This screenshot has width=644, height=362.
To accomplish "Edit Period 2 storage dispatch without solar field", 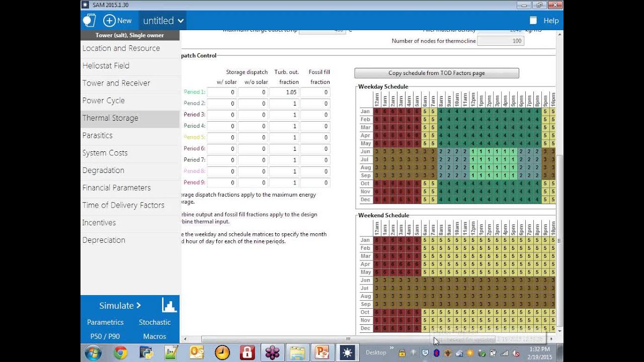I will pos(253,104).
